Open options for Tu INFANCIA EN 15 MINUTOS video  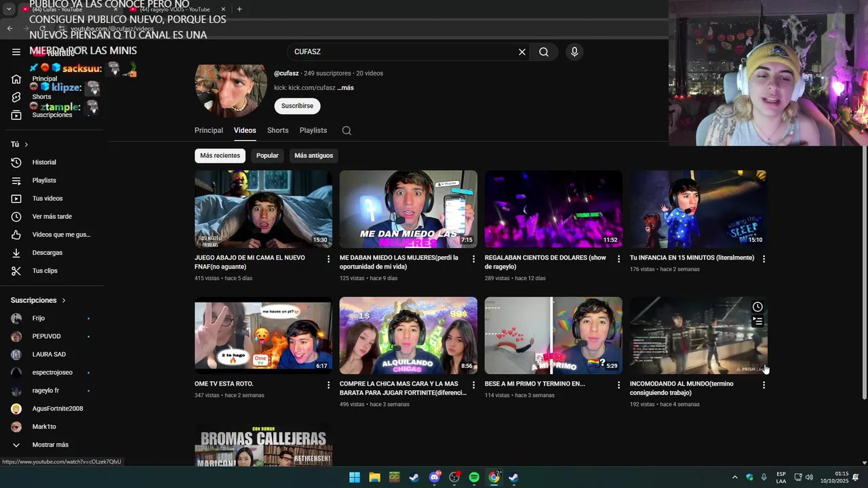click(x=764, y=259)
